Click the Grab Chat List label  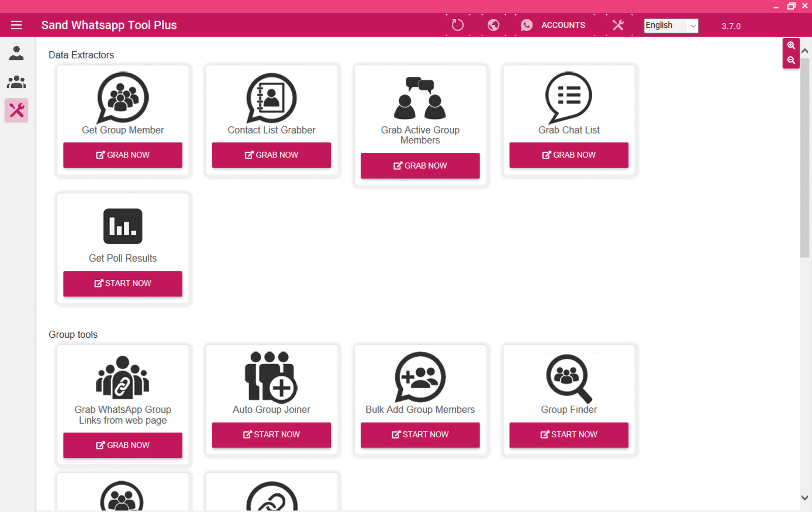point(569,130)
